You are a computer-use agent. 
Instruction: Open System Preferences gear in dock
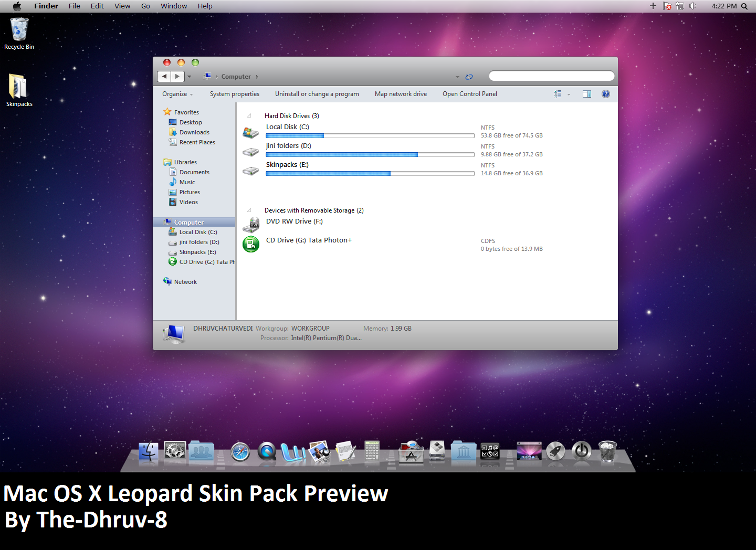[175, 451]
